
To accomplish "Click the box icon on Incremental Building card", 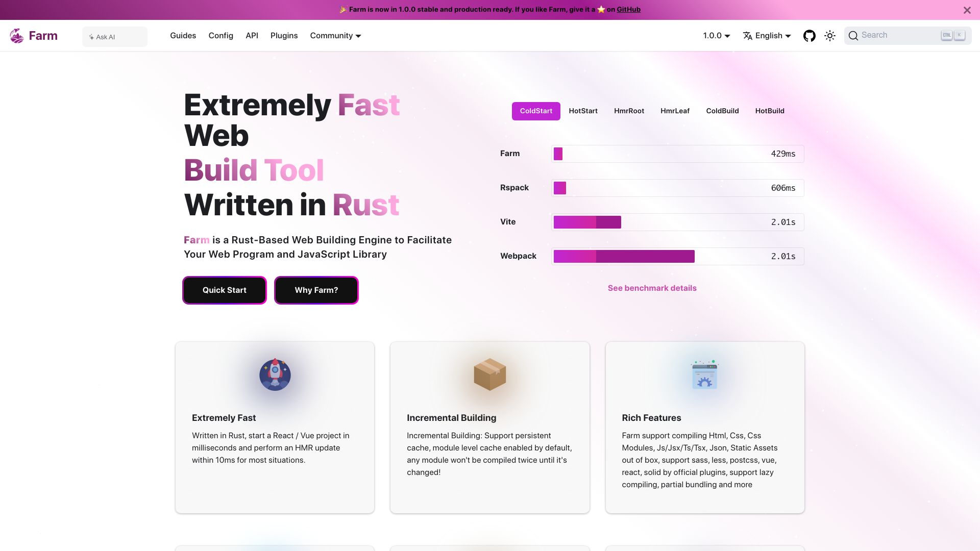I will [490, 374].
